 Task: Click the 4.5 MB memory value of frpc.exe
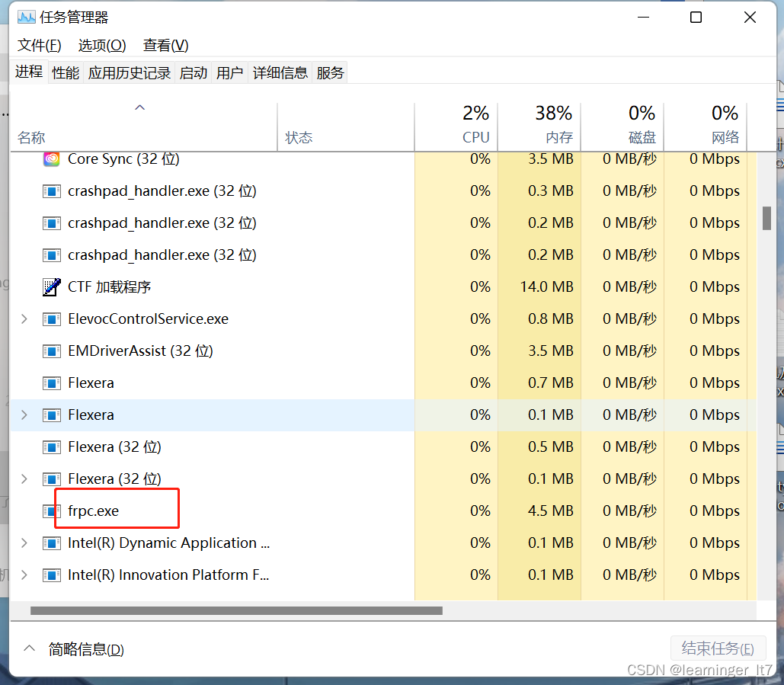pos(551,511)
